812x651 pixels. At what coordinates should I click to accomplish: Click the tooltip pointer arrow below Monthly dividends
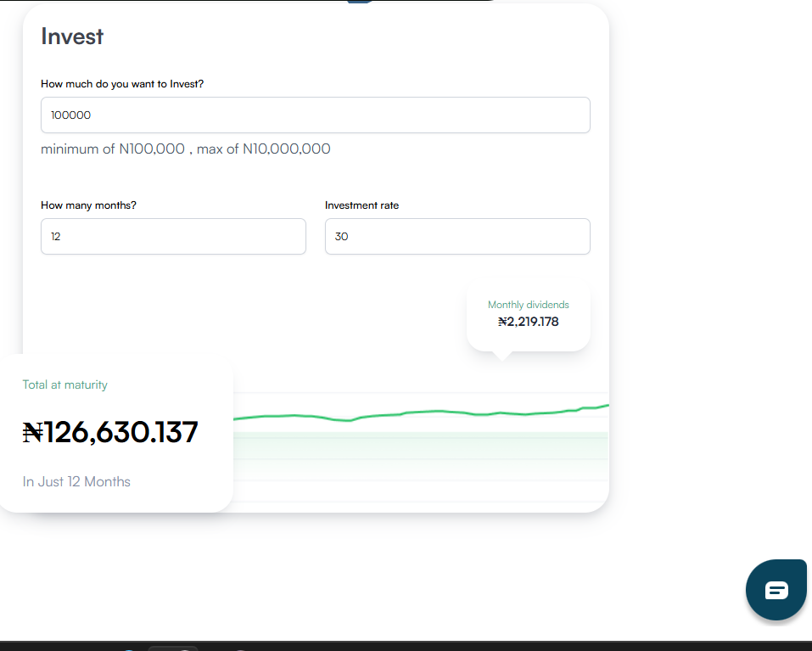502,354
